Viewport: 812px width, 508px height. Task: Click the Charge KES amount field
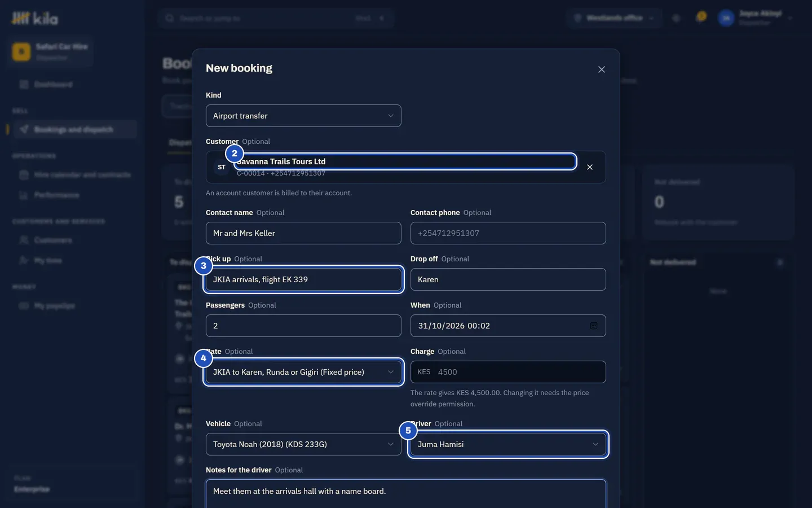(508, 372)
